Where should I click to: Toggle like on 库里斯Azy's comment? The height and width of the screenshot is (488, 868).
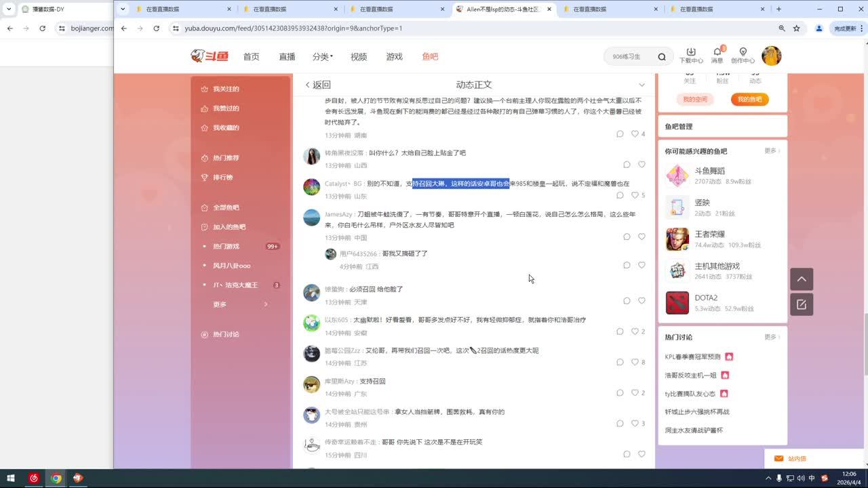click(635, 392)
